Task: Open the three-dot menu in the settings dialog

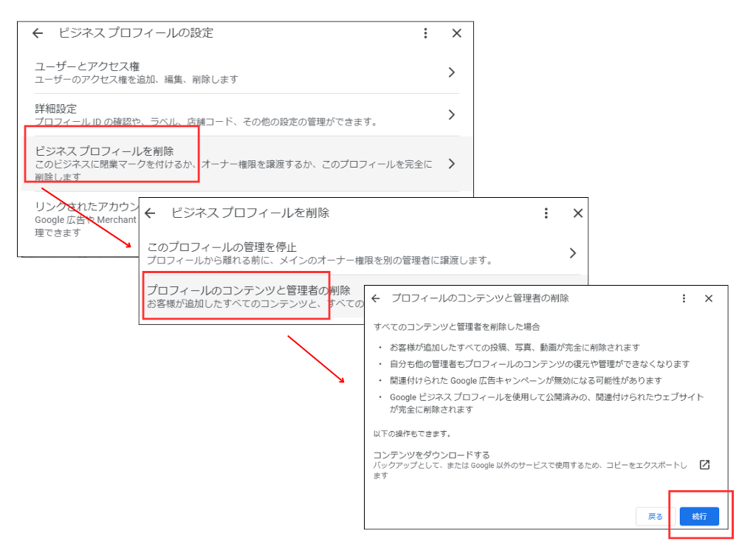Action: tap(425, 33)
